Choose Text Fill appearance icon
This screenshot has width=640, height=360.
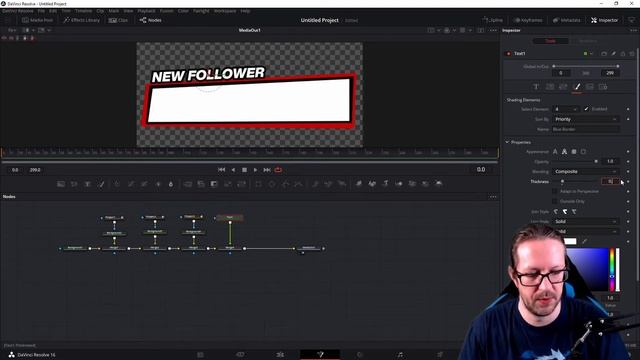(x=555, y=151)
